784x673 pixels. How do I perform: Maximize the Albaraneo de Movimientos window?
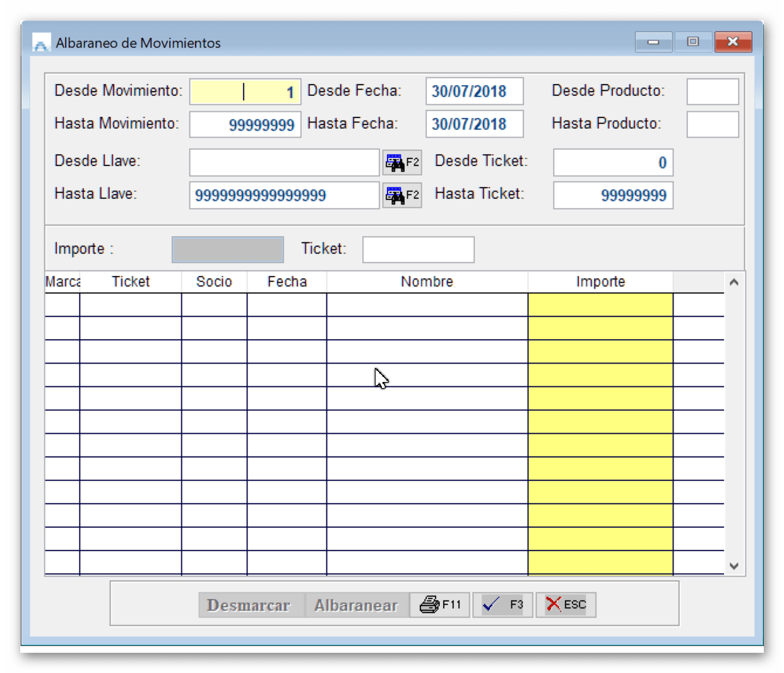pyautogui.click(x=692, y=42)
